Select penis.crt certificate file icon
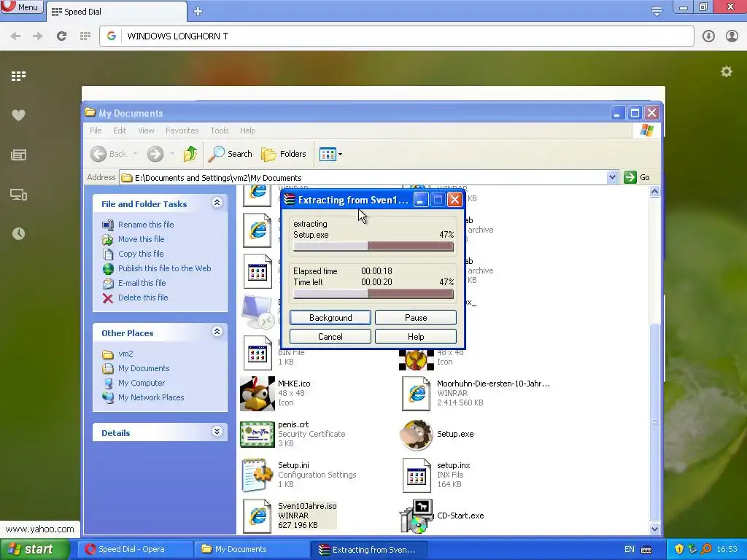Viewport: 747px width, 560px height. point(258,435)
